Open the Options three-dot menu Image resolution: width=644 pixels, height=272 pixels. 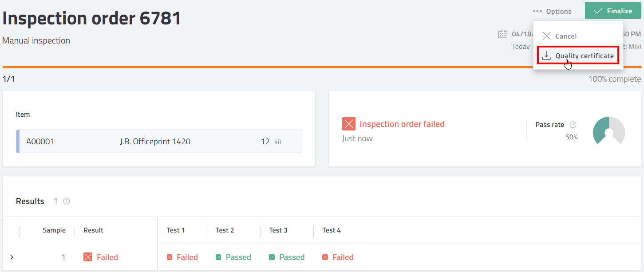tap(552, 12)
